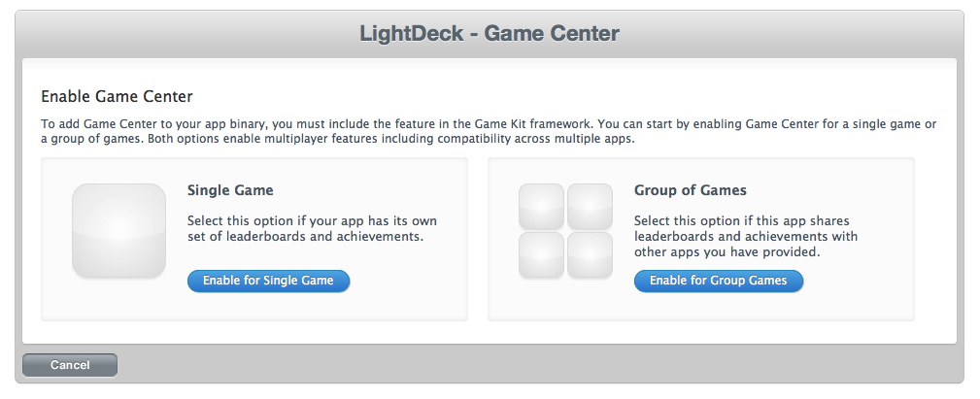The width and height of the screenshot is (980, 399).
Task: Click the Group of Games option card below its button
Action: click(701, 306)
